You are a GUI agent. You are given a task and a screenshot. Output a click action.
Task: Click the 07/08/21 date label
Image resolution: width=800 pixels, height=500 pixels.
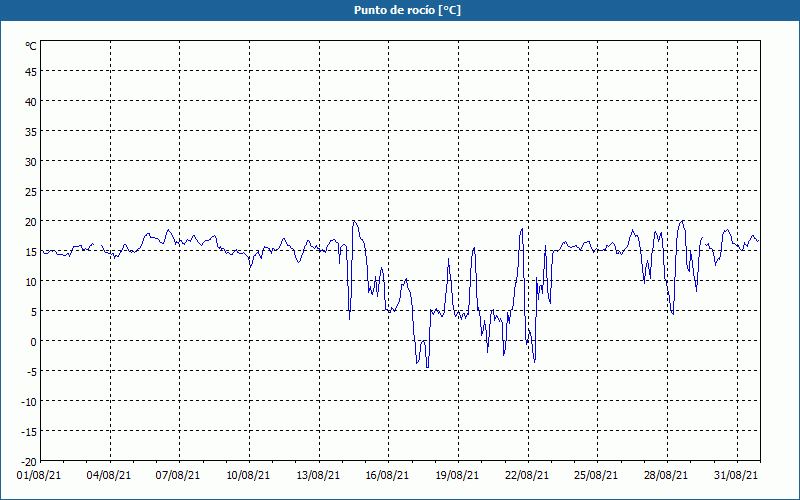pos(178,476)
